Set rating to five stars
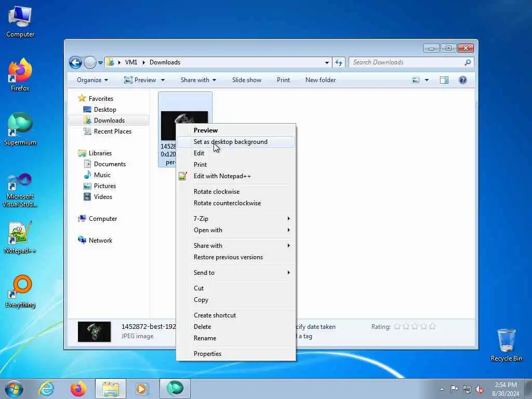532x399 pixels. point(432,327)
